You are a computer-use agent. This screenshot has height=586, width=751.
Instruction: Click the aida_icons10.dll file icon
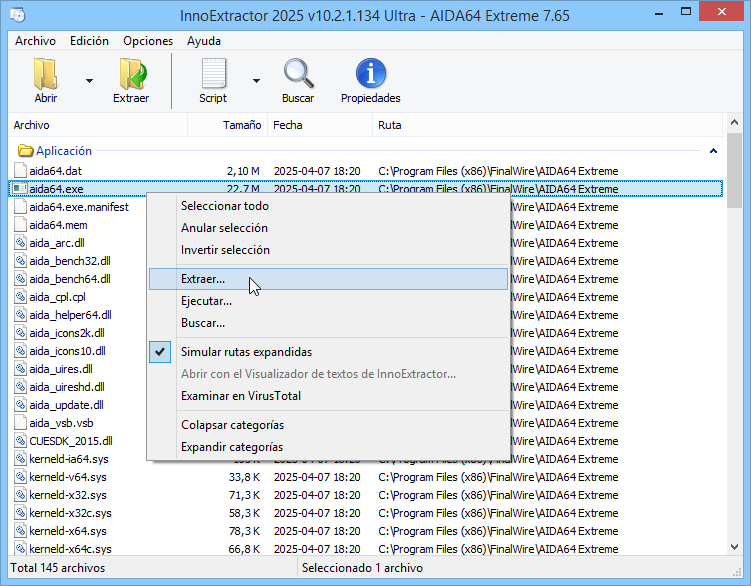pos(20,351)
